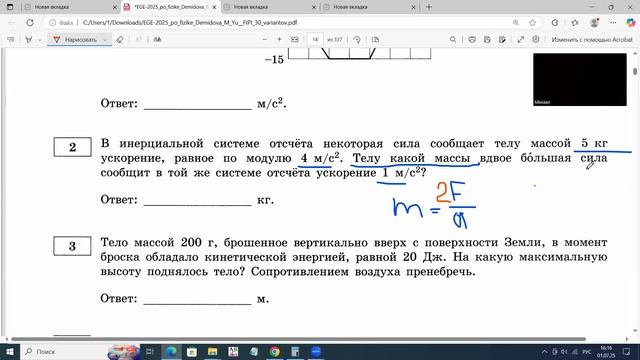Save the PDF file
Image resolution: width=640 pixels, height=360 pixels.
click(487, 40)
